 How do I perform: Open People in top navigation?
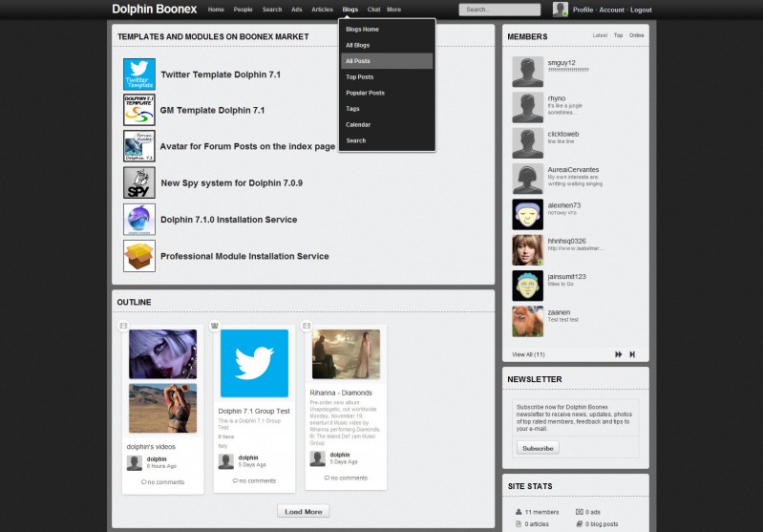pyautogui.click(x=243, y=10)
